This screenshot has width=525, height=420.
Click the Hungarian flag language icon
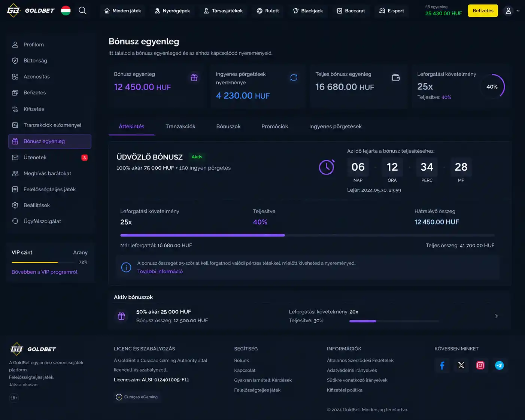coord(66,10)
